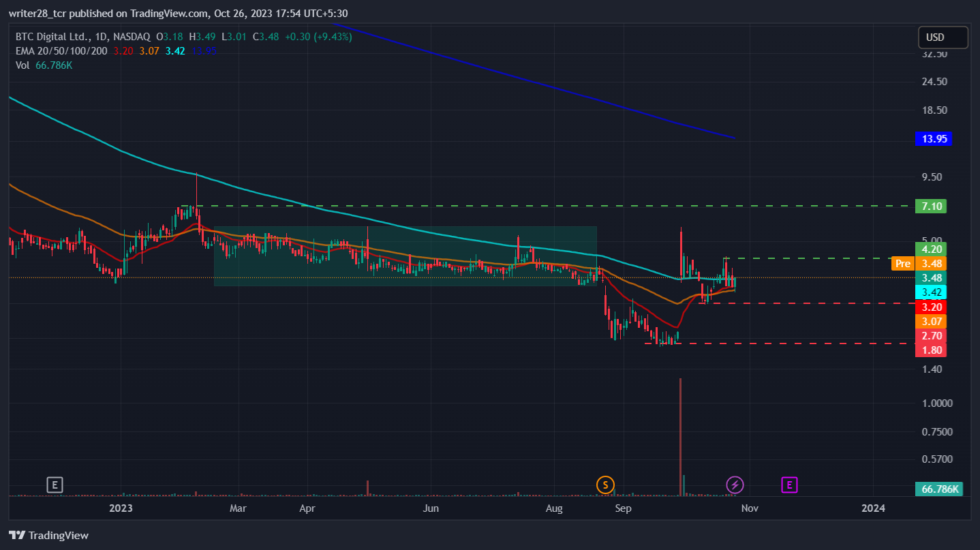Screen dimensions: 980x550
Task: Click the Apr label on time axis
Action: click(x=307, y=508)
